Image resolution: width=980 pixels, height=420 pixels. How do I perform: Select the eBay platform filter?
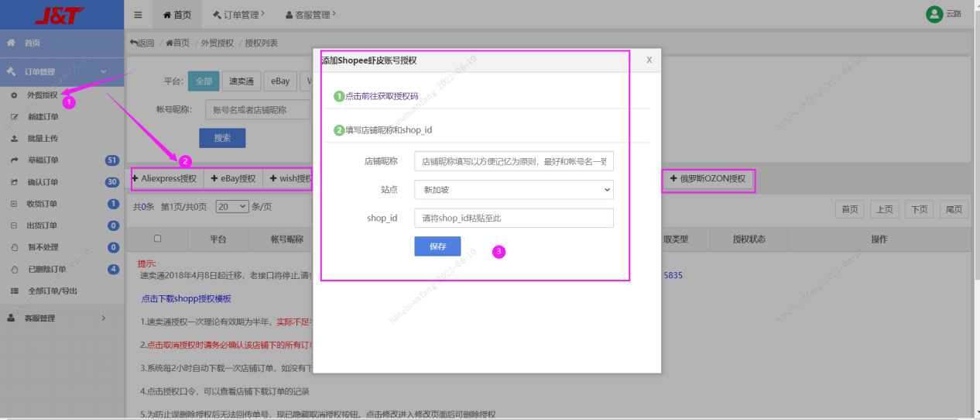tap(280, 81)
